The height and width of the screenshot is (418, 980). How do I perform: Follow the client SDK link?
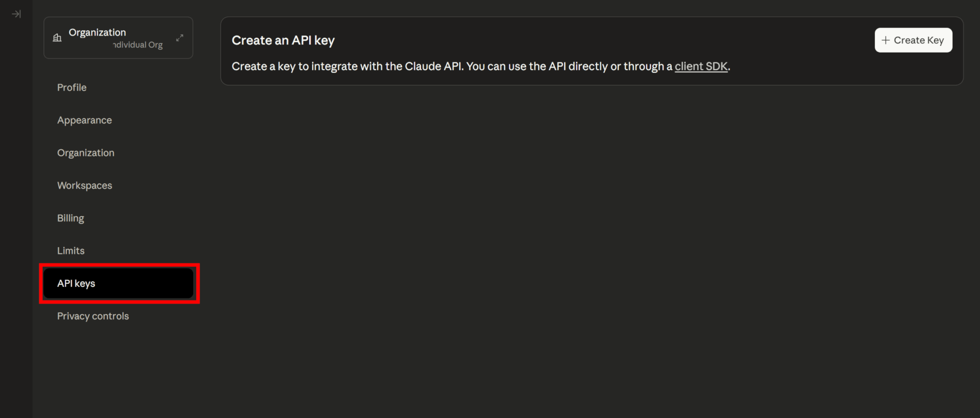pyautogui.click(x=701, y=66)
